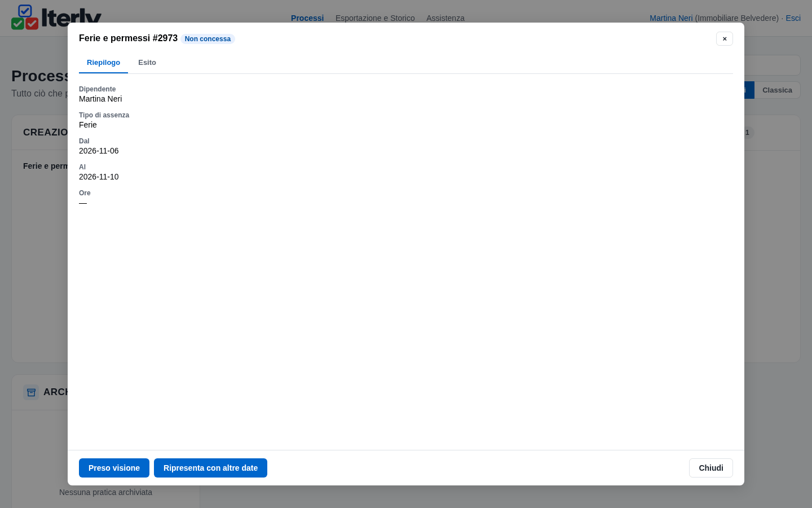The image size is (812, 508).
Task: Go to the Assistenza page
Action: [445, 18]
